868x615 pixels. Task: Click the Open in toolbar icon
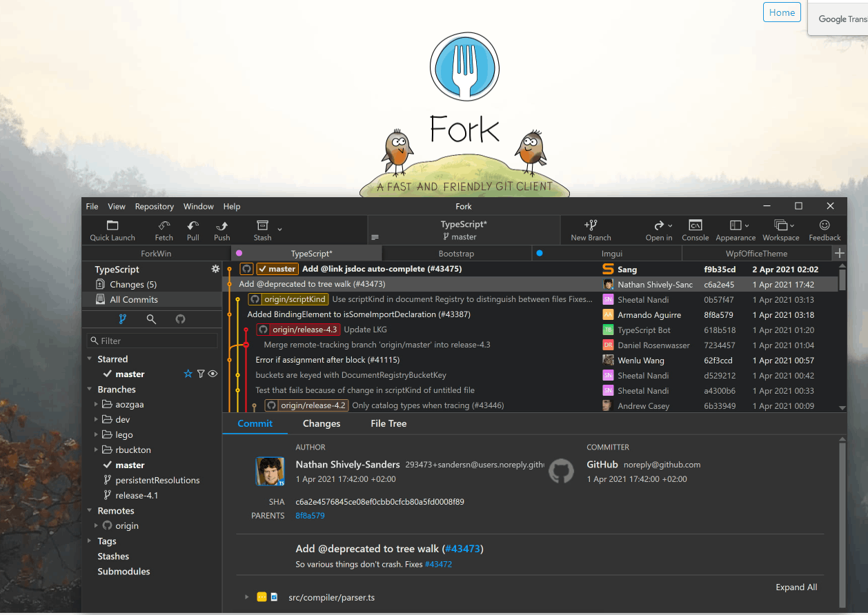click(659, 225)
